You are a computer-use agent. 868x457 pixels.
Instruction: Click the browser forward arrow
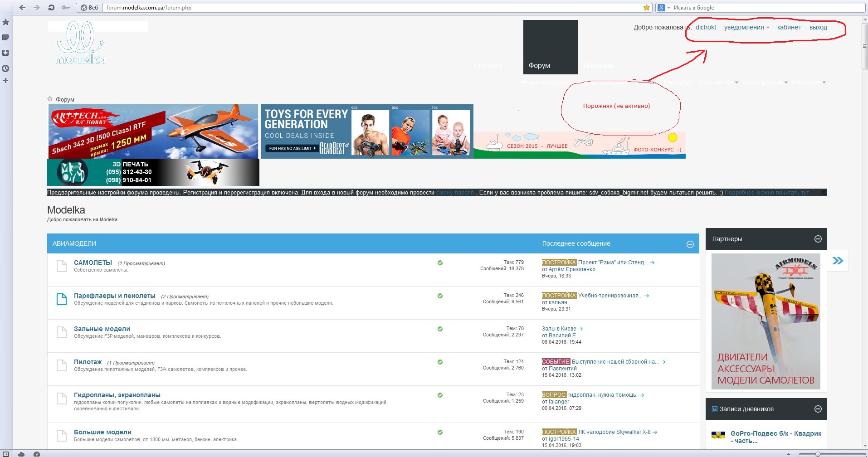(x=36, y=7)
